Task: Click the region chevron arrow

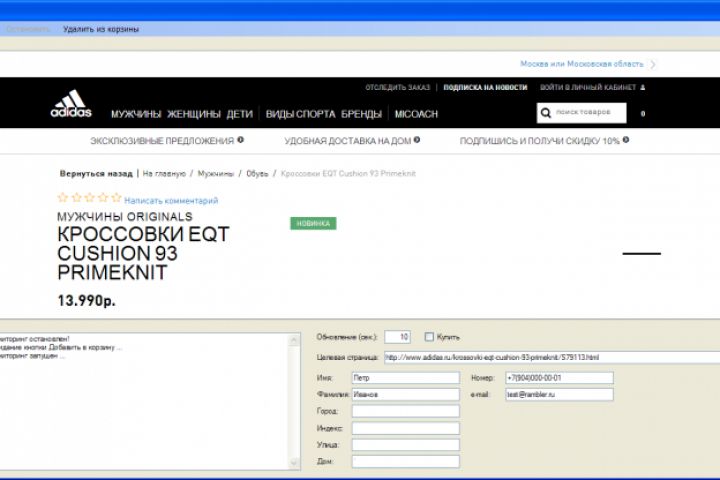Action: [x=653, y=64]
